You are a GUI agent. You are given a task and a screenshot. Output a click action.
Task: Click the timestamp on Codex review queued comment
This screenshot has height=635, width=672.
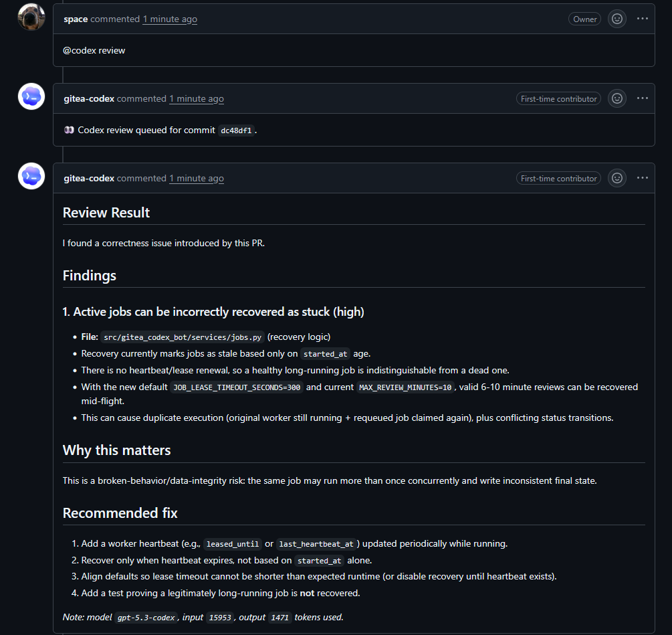tap(197, 98)
